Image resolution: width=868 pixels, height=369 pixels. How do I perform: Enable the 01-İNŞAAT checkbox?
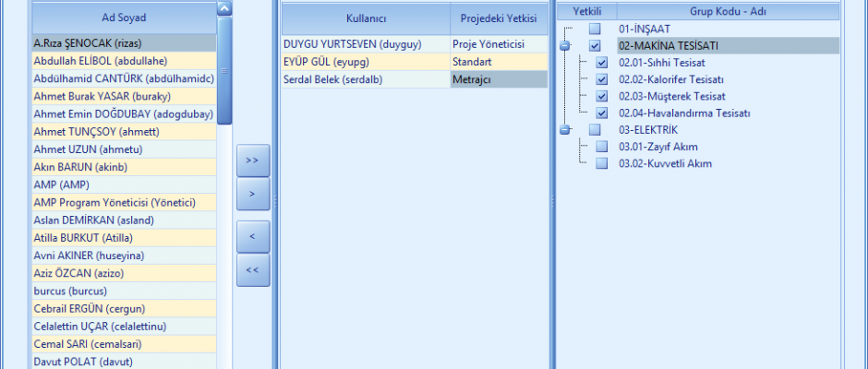[x=596, y=29]
